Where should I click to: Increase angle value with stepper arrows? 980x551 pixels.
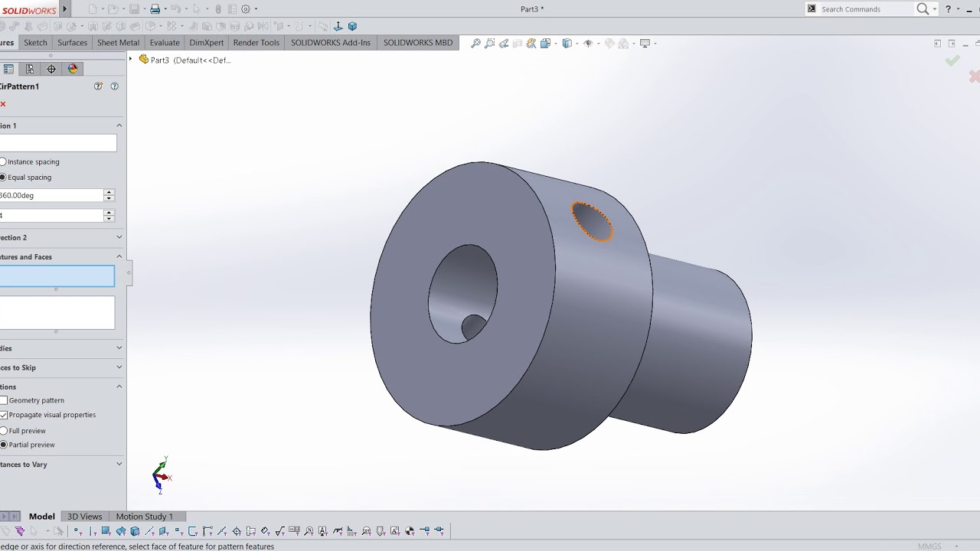pos(109,192)
